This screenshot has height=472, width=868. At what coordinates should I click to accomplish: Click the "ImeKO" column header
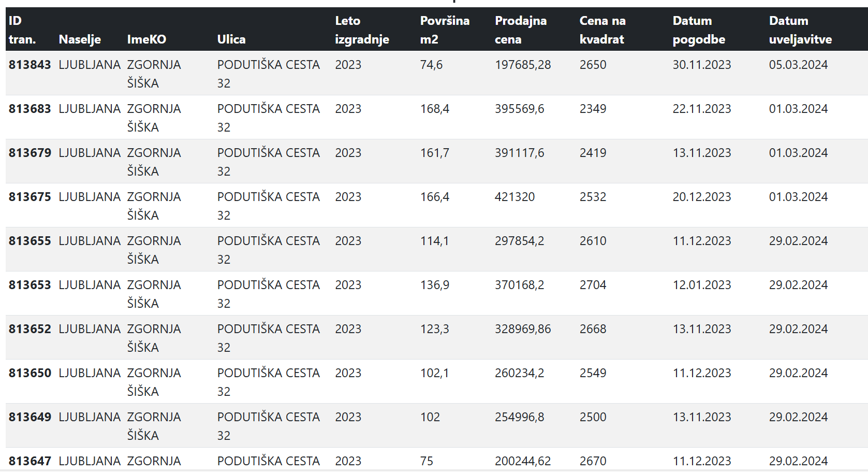click(146, 39)
